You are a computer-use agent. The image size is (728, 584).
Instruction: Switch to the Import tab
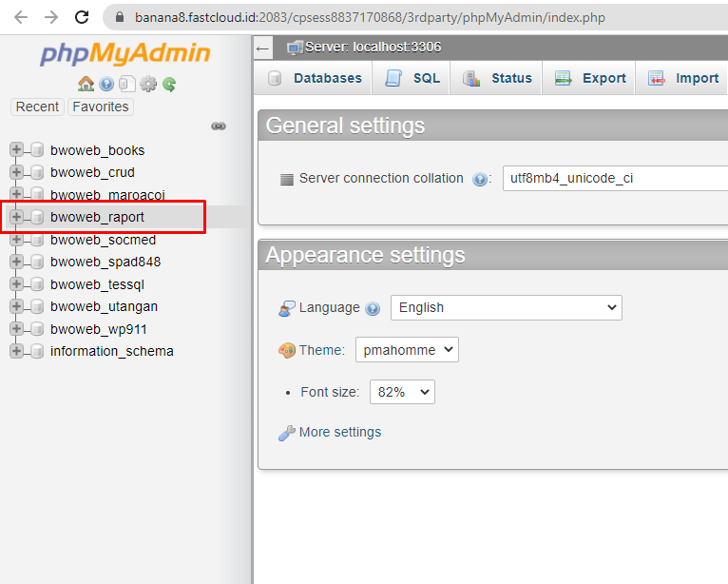[x=682, y=78]
